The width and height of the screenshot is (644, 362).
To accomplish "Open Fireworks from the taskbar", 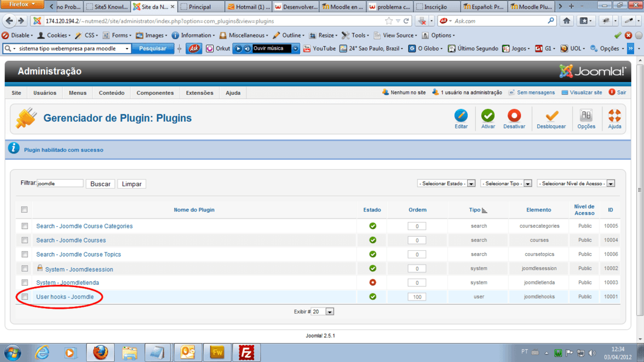I will [x=217, y=353].
